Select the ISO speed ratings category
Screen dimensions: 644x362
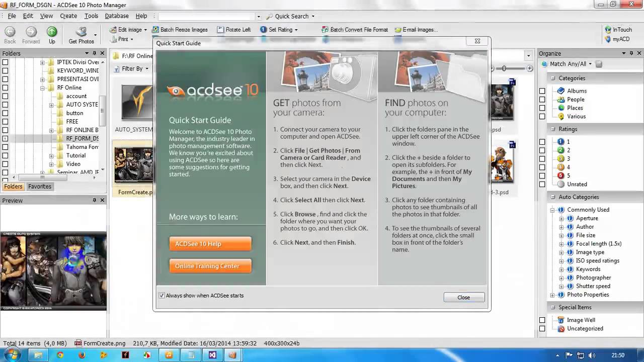(x=598, y=260)
